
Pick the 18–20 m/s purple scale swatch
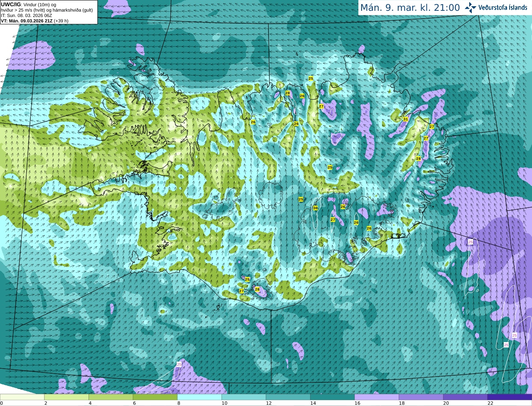click(x=421, y=397)
